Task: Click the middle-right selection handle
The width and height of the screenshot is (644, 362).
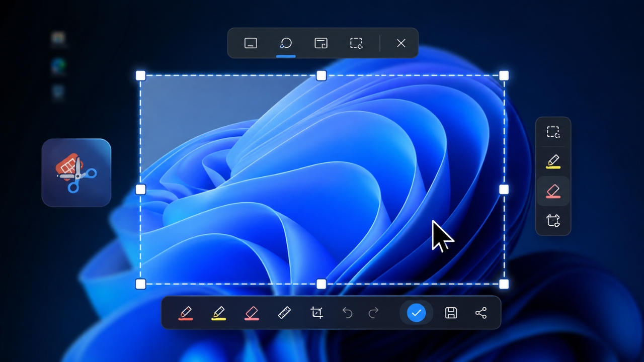Action: 504,189
